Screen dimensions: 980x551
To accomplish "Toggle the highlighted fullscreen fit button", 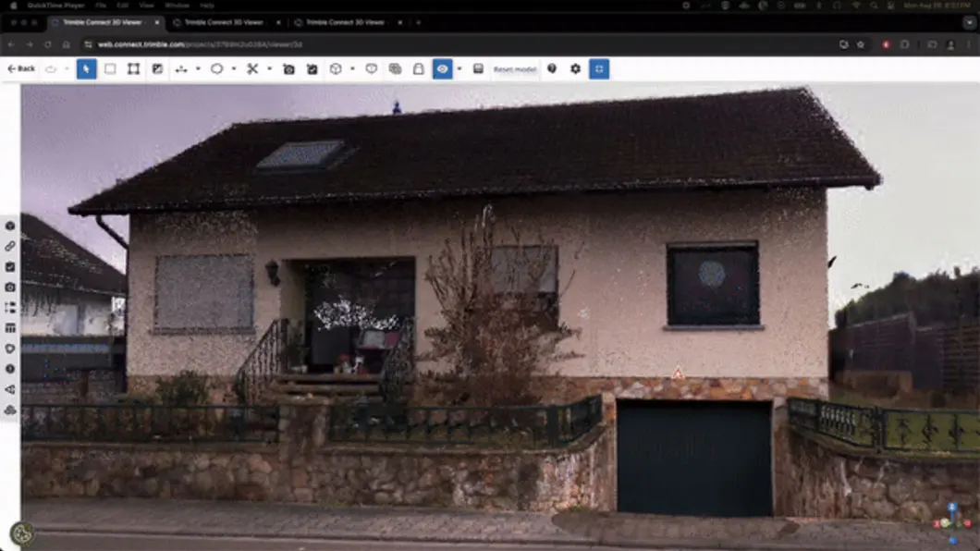I will (599, 69).
